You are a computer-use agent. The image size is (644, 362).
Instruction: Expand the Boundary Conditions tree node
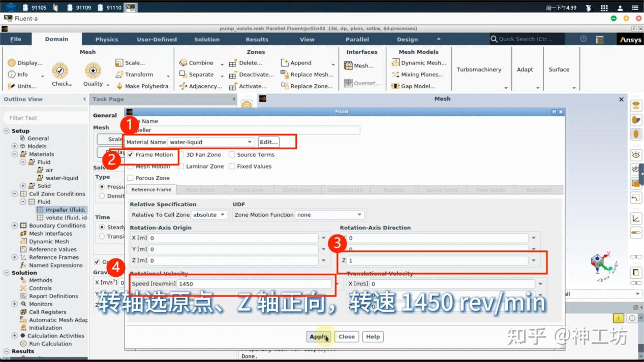(15, 226)
